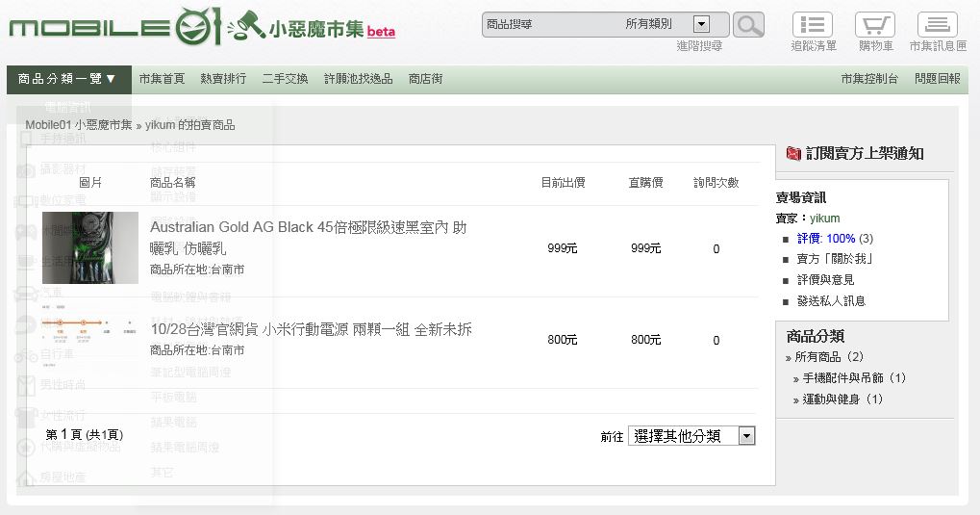Open 二手交換 in navigation bar

click(x=285, y=79)
